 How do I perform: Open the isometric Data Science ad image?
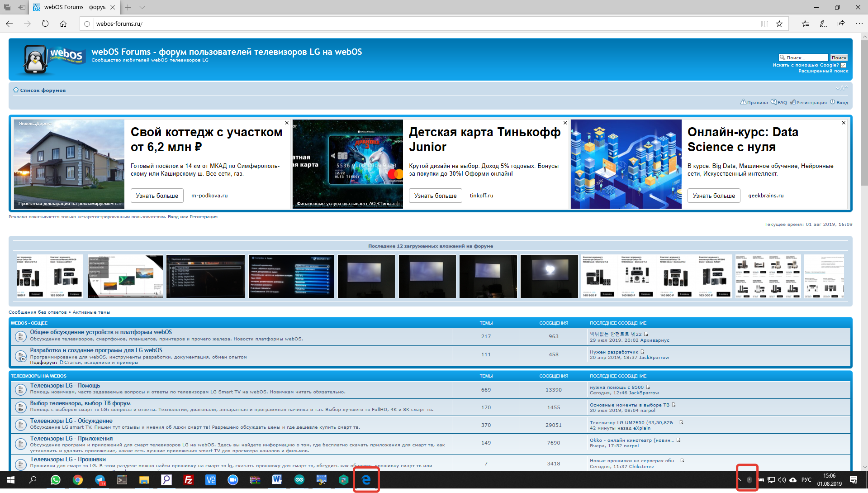pos(626,164)
